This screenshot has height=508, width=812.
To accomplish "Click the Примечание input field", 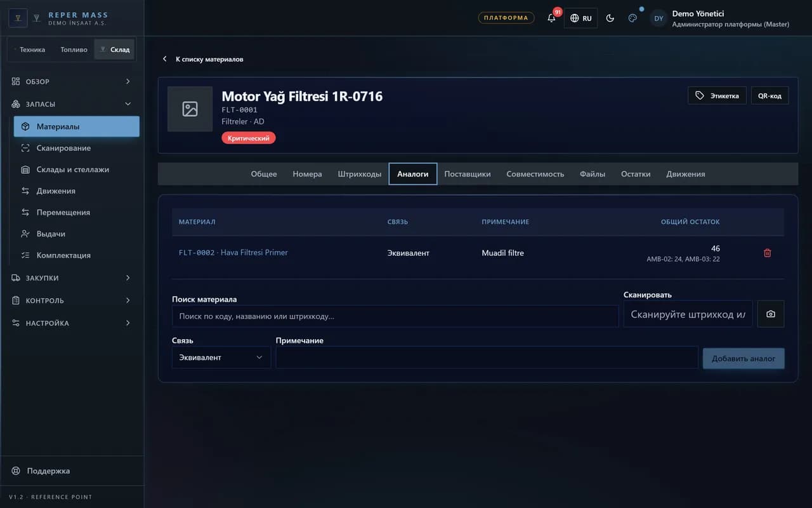I will pyautogui.click(x=487, y=358).
